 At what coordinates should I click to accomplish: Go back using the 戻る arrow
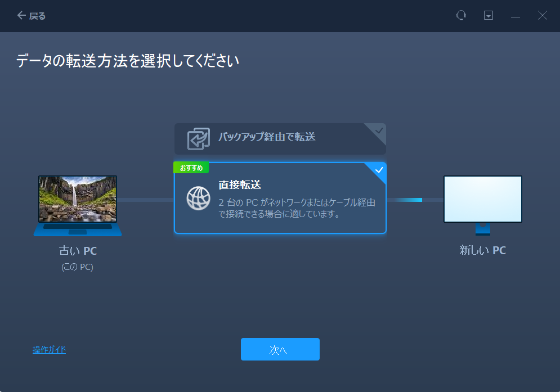pos(32,16)
